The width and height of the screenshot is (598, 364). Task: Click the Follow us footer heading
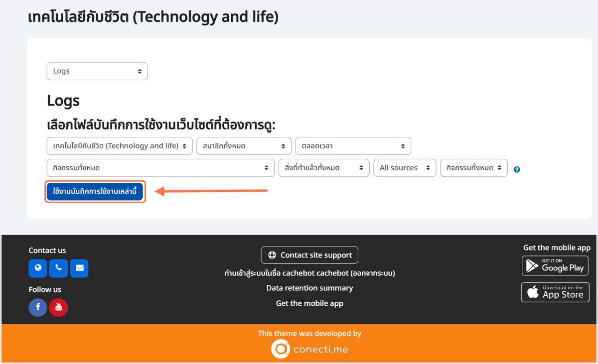45,289
